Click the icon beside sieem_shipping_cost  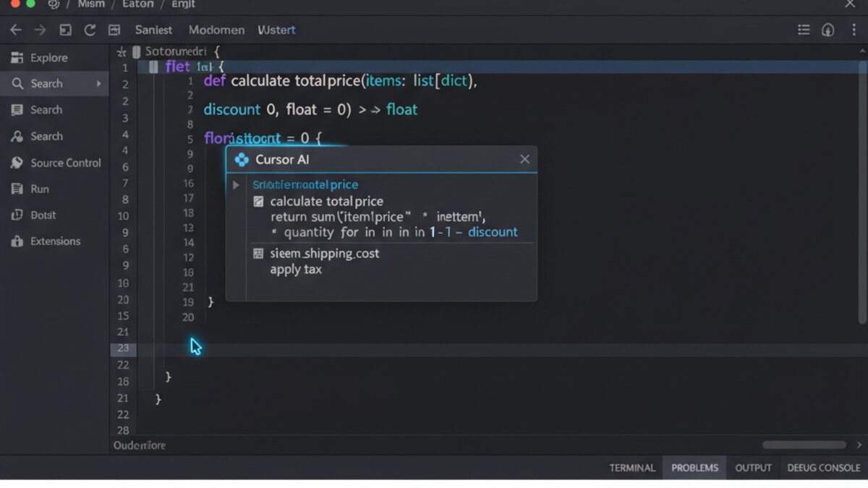(258, 254)
